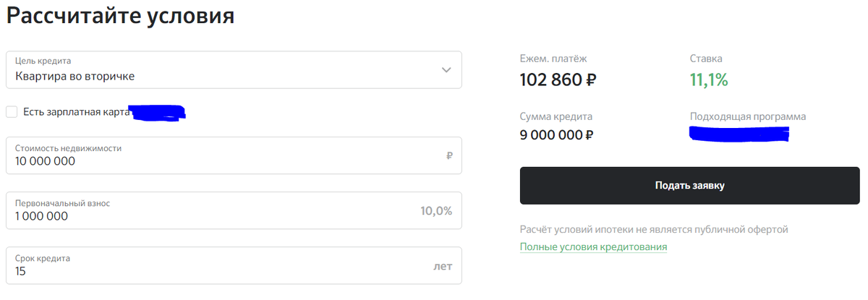
Task: Open 'Полные условия кредитования' link
Action: pos(593,247)
